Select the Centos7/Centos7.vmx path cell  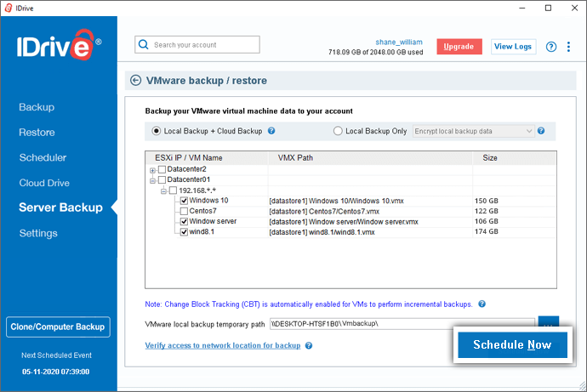tap(324, 212)
